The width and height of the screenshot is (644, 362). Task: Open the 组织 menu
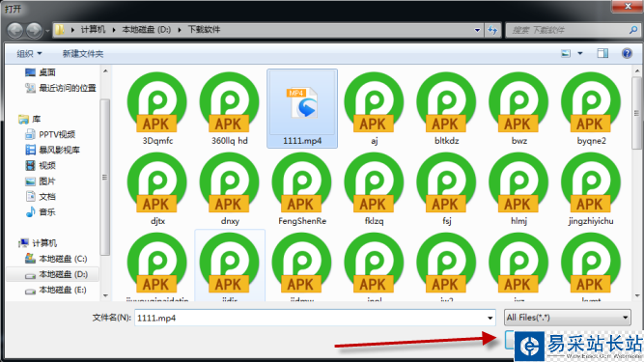29,54
